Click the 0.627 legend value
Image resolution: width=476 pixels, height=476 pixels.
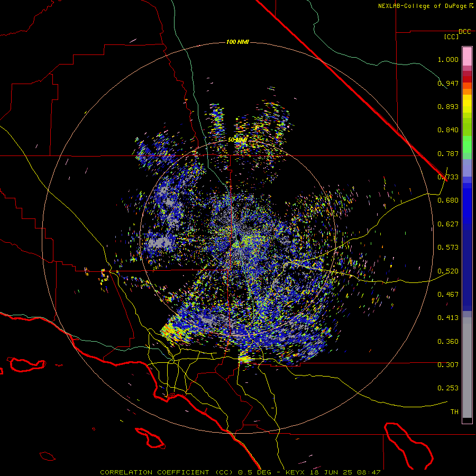448,224
